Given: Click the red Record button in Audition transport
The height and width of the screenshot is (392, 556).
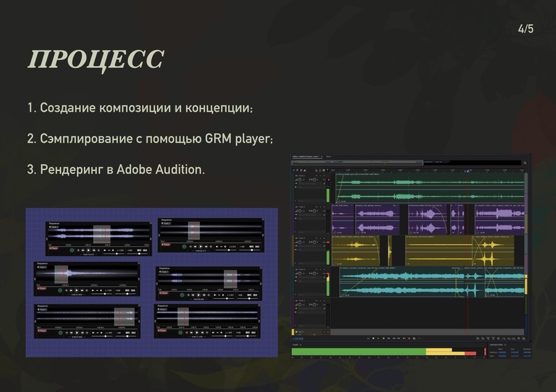Looking at the screenshot, I should click(409, 338).
